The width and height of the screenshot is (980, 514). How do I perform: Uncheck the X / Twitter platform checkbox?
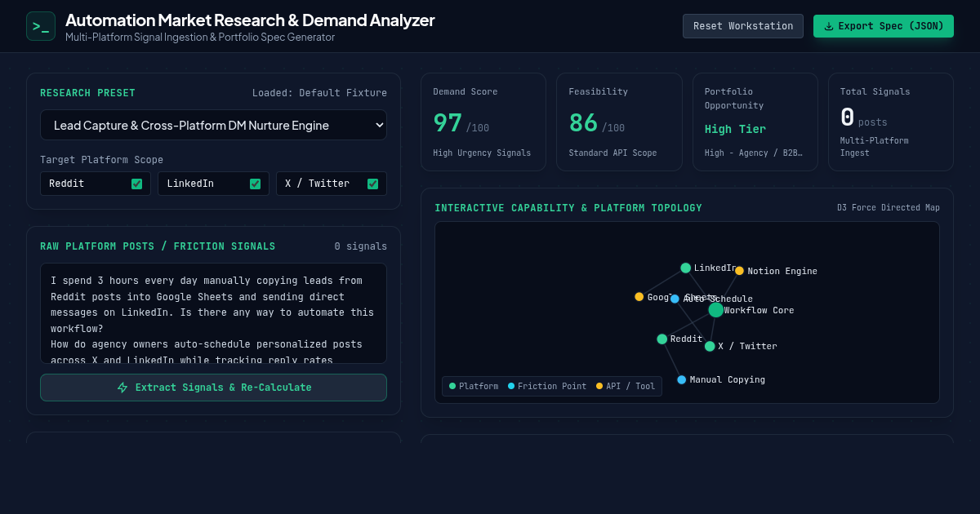pyautogui.click(x=372, y=184)
